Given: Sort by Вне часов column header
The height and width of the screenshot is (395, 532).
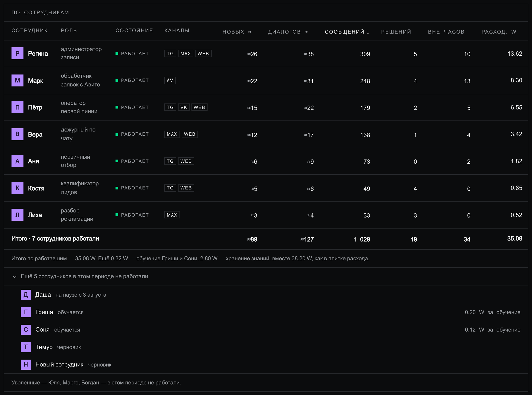Looking at the screenshot, I should coord(446,32).
